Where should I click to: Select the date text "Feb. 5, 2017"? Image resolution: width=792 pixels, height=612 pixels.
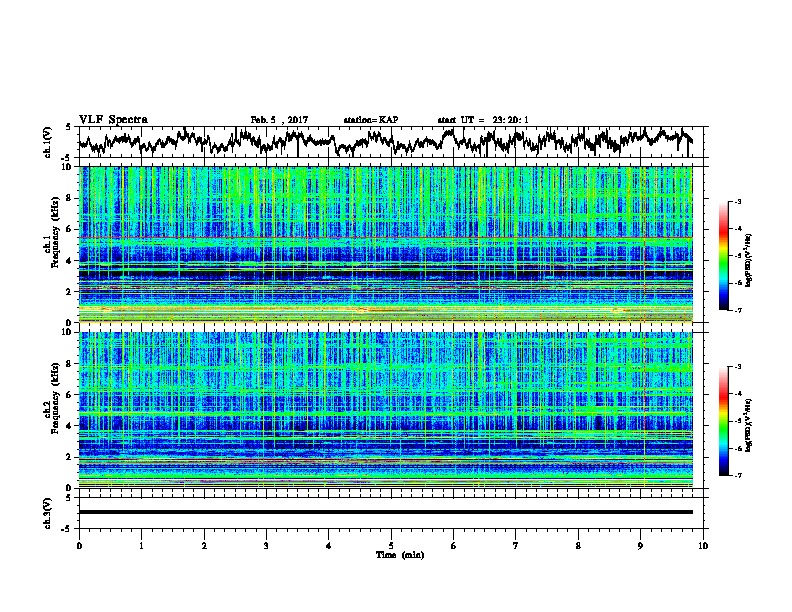click(279, 120)
